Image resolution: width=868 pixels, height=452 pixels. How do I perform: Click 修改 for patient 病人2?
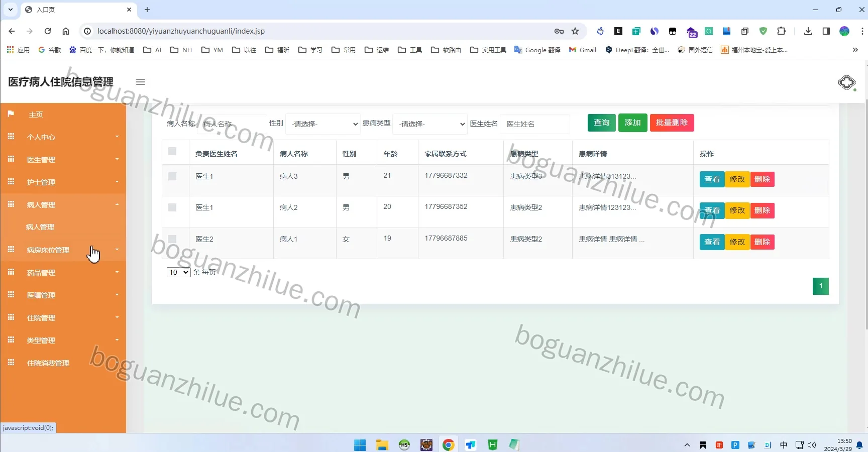coord(737,210)
